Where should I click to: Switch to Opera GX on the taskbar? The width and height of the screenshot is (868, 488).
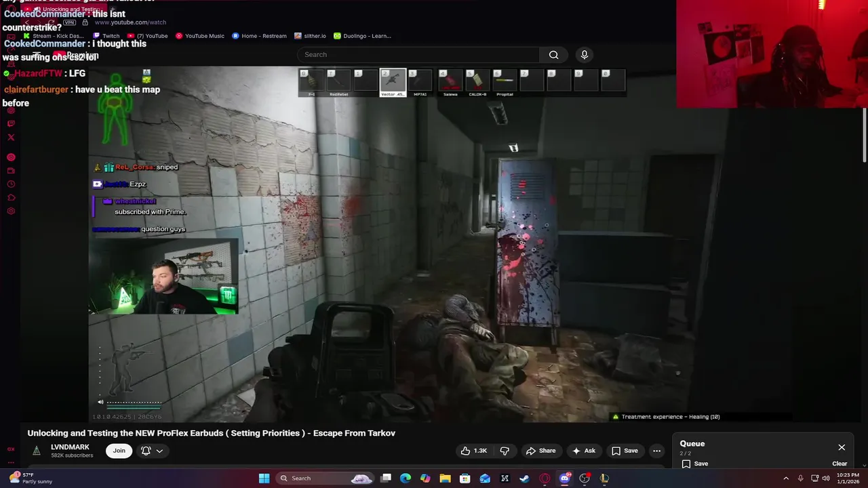point(545,479)
